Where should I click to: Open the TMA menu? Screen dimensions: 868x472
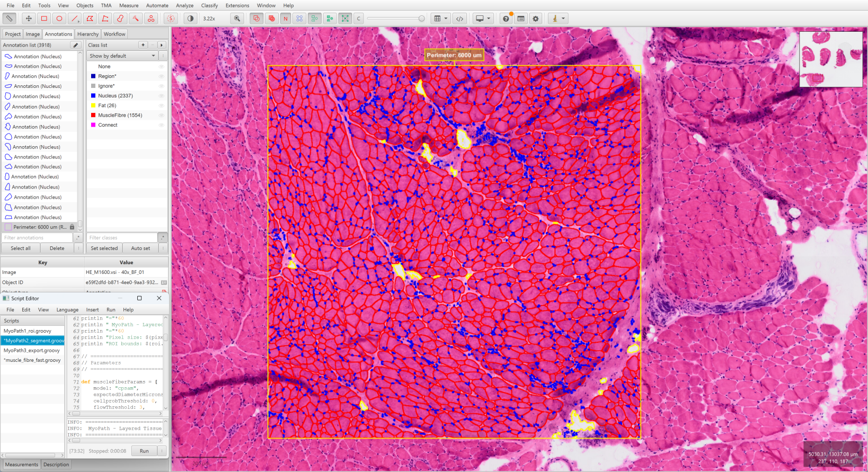tap(106, 5)
